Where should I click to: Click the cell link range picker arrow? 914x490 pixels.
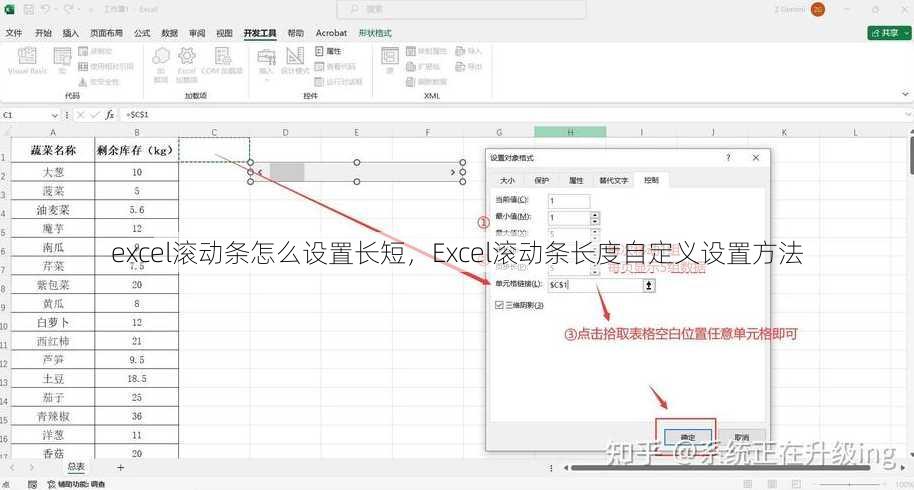pos(648,285)
